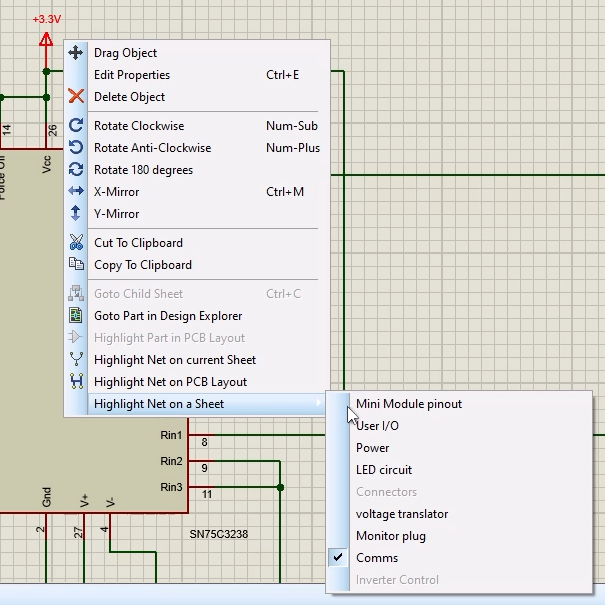Click the Rotate Clockwise arrow icon
The width and height of the screenshot is (605, 605).
[x=76, y=125]
